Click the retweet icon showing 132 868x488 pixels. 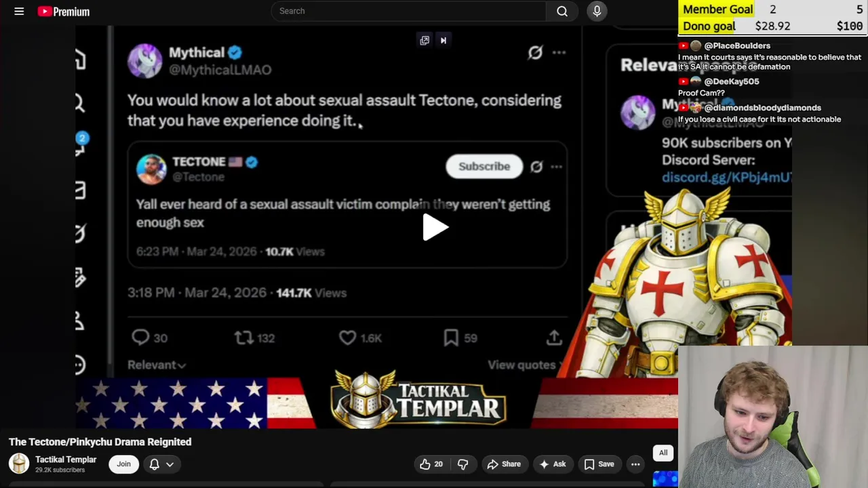(x=243, y=338)
